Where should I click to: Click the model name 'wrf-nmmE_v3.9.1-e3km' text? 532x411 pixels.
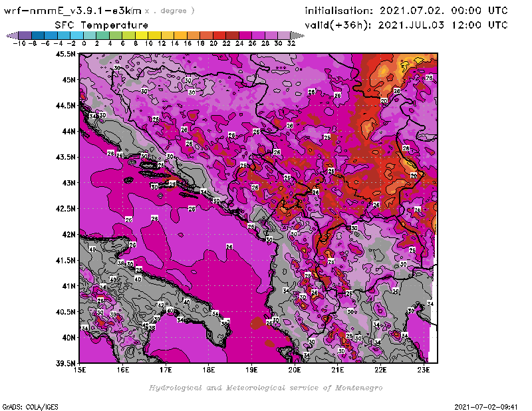[x=72, y=11]
